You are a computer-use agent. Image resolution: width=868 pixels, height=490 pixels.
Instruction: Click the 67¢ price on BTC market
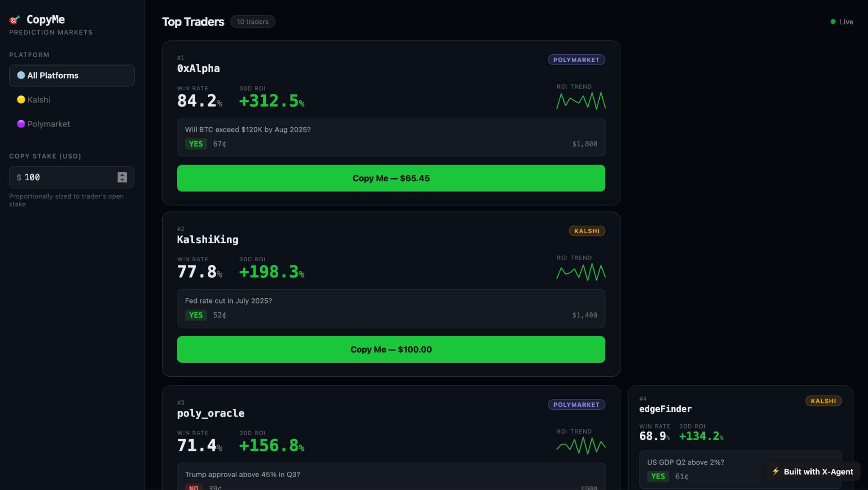pyautogui.click(x=220, y=144)
